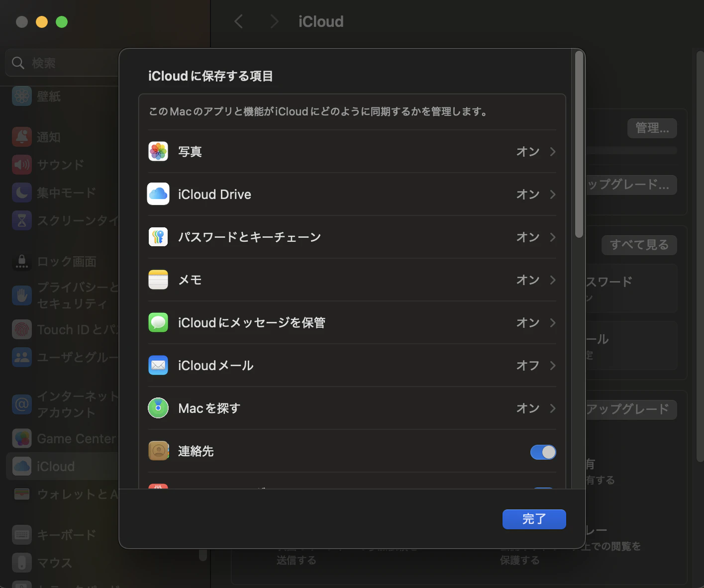
Task: Click the Macを探す label text
Action: pyautogui.click(x=209, y=408)
